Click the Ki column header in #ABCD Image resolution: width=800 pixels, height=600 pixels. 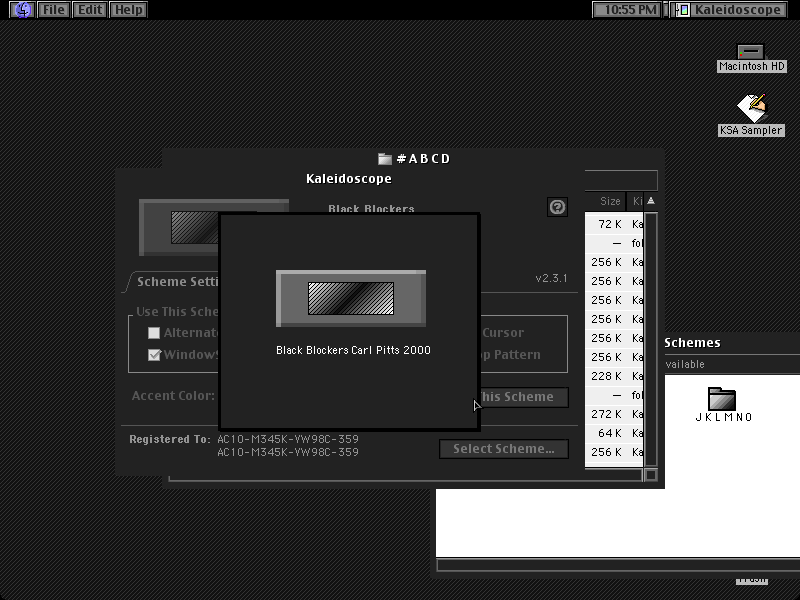636,201
